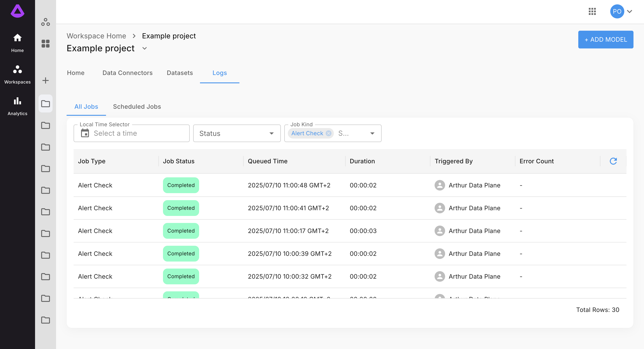Select the highlighted project folder icon

click(46, 103)
